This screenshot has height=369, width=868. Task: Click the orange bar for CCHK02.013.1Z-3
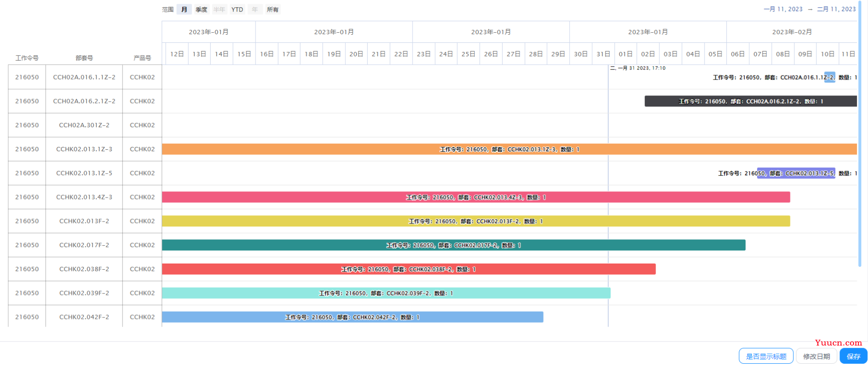(x=509, y=149)
